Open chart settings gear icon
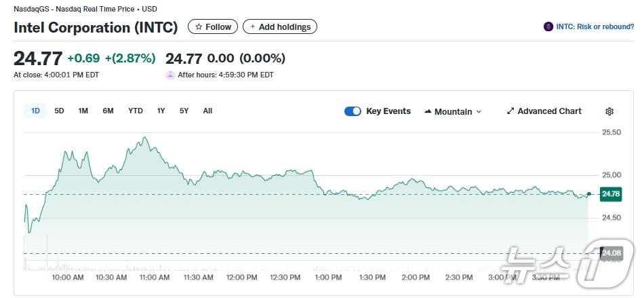Screen dimensions: 644x298 (x=609, y=111)
